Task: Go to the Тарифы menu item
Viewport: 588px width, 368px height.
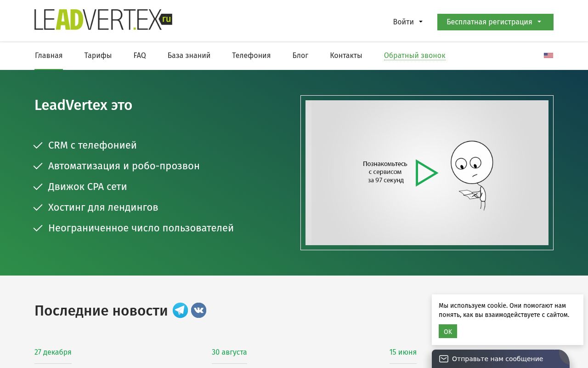Action: (x=98, y=56)
